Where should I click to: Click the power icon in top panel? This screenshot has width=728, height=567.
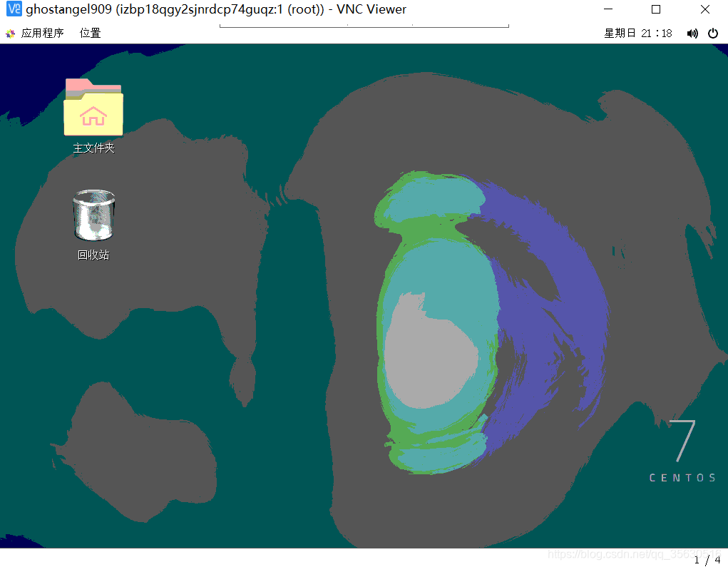(713, 34)
